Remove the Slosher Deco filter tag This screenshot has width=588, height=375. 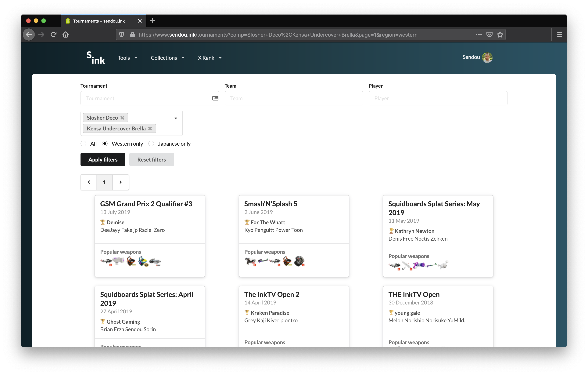click(x=122, y=118)
